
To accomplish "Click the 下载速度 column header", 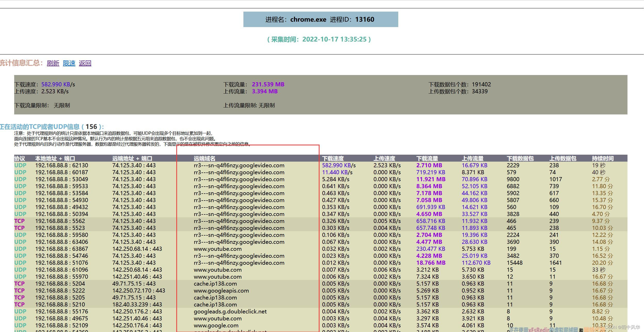I will 333,158.
